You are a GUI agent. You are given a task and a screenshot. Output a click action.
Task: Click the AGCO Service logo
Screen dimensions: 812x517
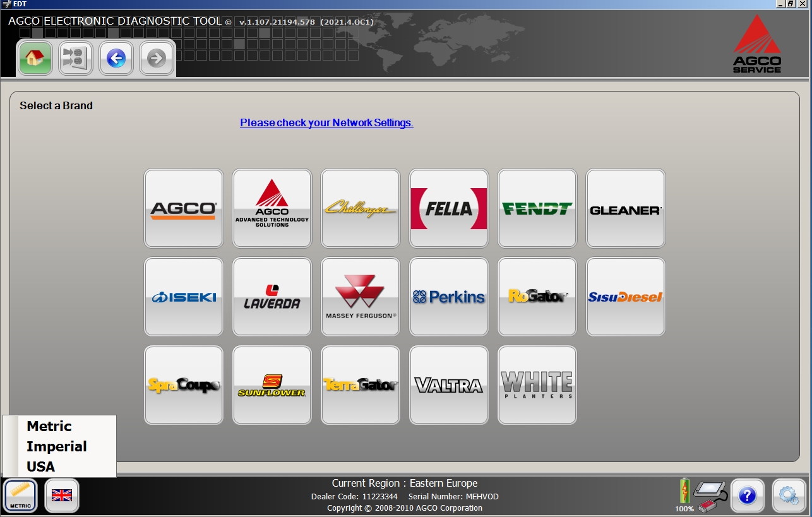[757, 44]
